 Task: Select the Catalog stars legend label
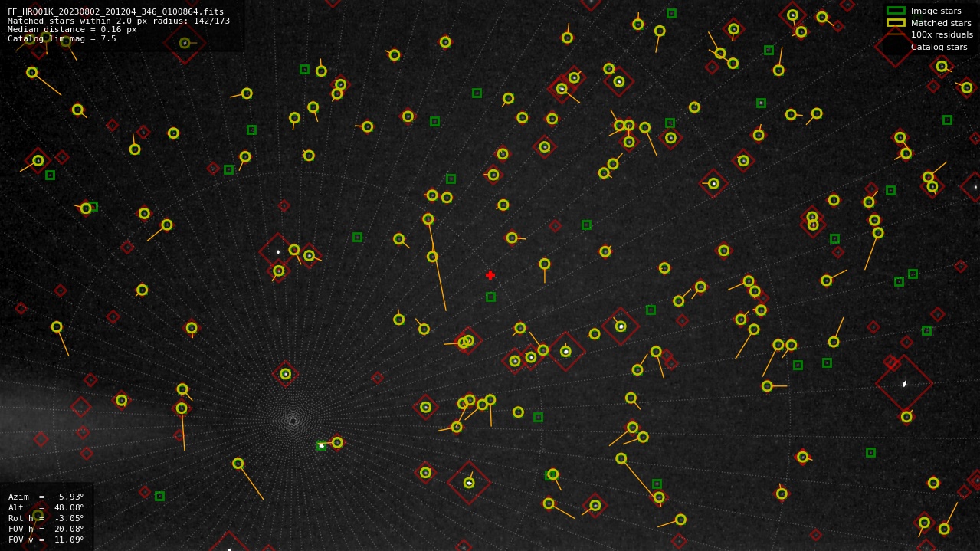(x=939, y=47)
